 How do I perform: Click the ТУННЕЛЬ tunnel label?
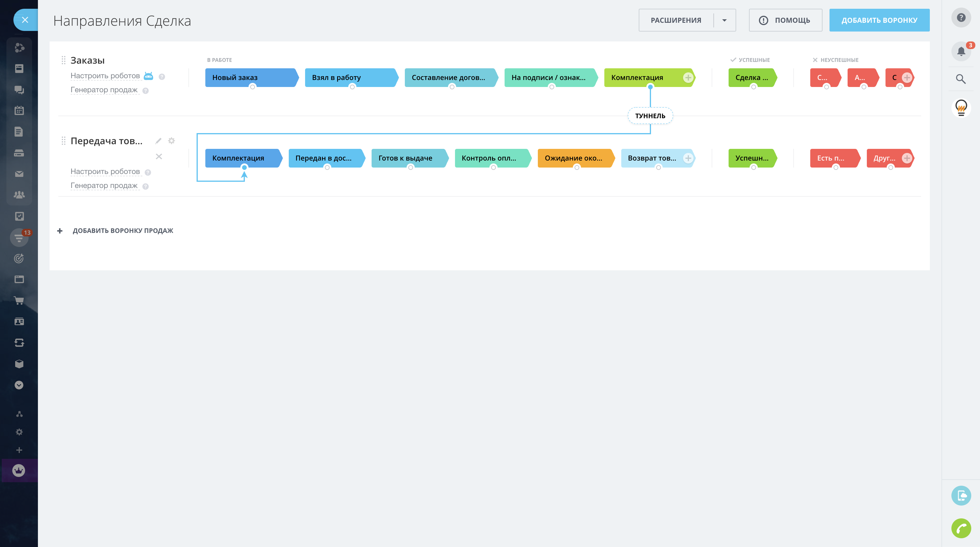650,116
